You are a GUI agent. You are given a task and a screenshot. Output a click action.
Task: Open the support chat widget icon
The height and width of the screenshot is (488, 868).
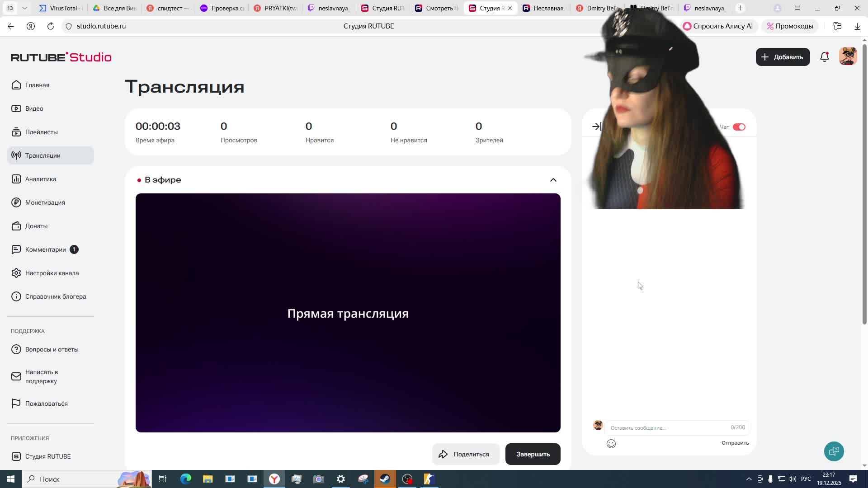(834, 451)
